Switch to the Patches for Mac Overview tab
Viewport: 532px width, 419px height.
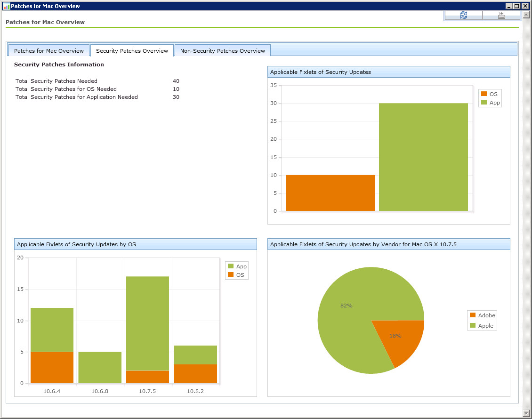tap(49, 51)
